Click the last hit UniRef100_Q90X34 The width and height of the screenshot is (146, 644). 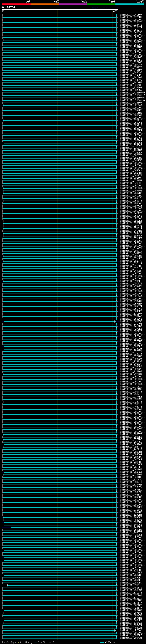131,638
